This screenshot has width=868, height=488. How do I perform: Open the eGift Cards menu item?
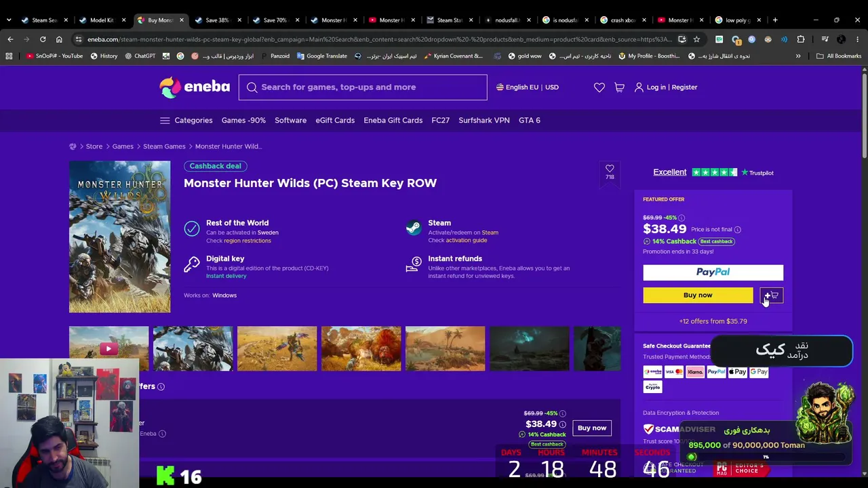click(335, 121)
